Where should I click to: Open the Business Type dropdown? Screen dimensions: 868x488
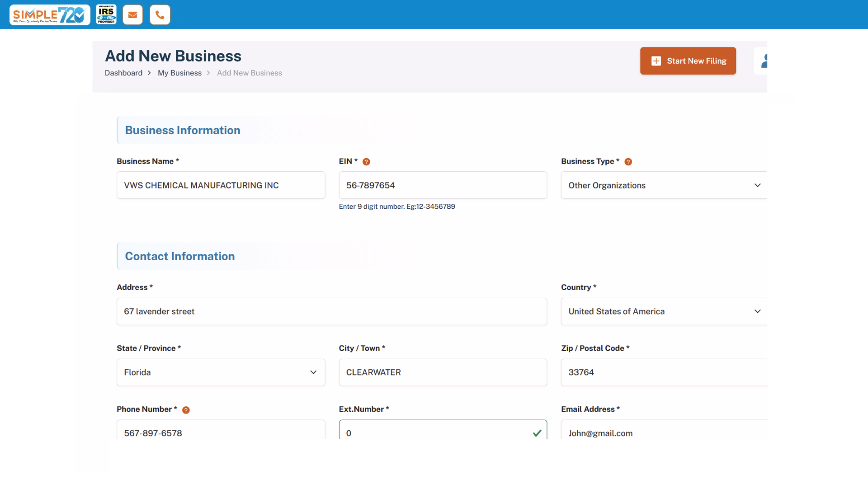tap(664, 185)
